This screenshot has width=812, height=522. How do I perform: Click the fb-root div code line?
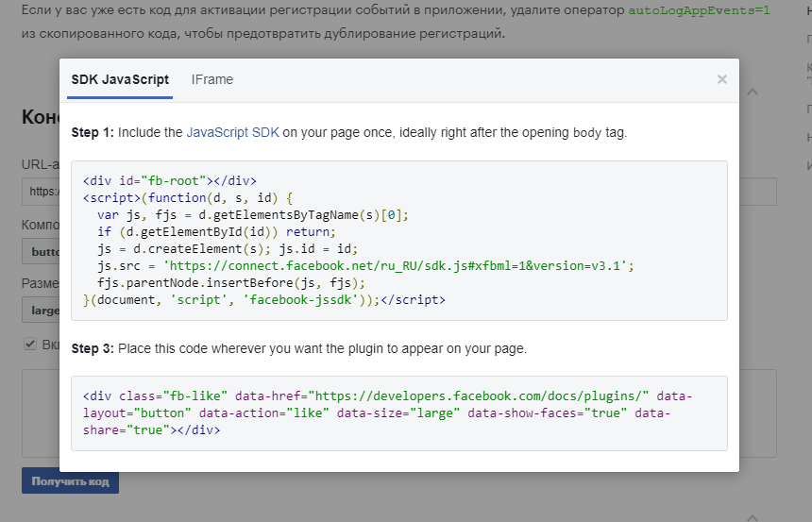coord(169,180)
